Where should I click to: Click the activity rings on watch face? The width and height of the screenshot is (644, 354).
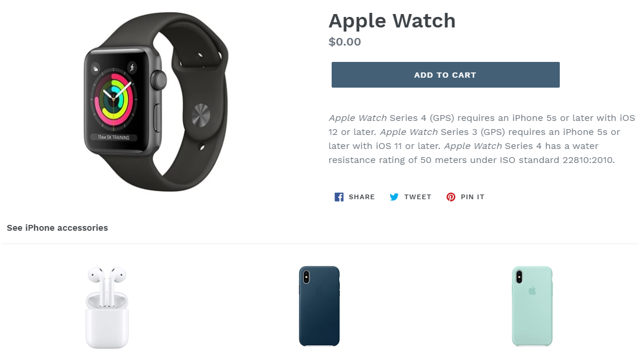[114, 99]
